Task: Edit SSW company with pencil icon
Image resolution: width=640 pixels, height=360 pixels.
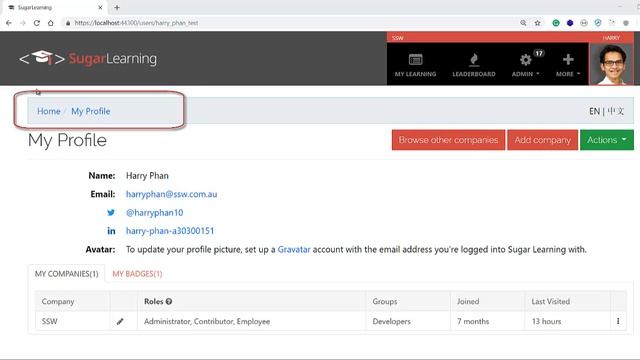Action: [120, 322]
